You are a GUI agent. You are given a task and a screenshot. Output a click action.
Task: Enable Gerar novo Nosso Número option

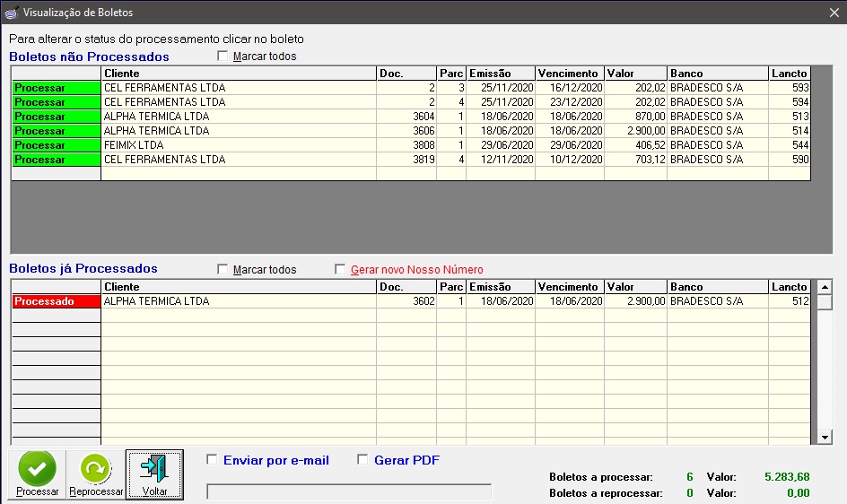340,270
